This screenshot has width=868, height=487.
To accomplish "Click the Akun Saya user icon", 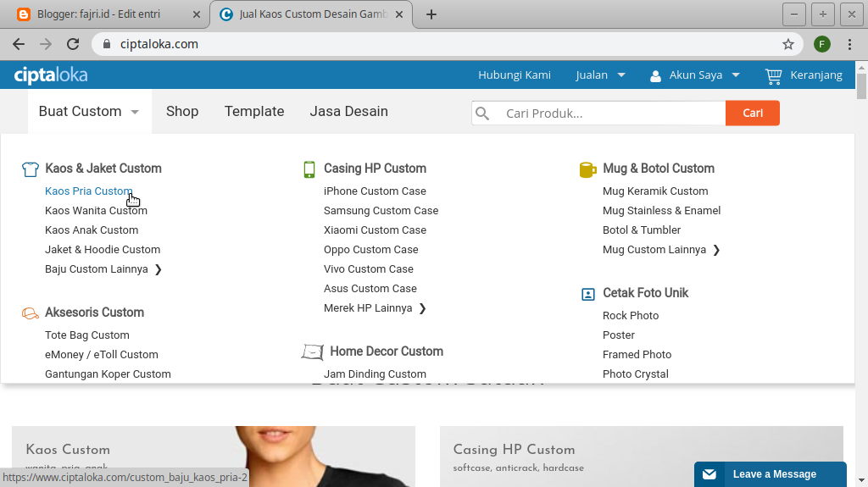I will pyautogui.click(x=655, y=76).
